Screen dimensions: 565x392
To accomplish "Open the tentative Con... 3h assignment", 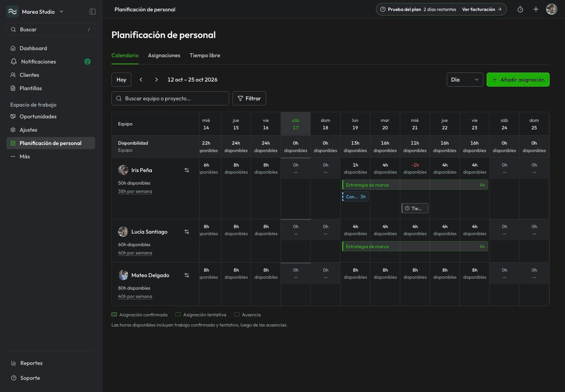I will pyautogui.click(x=355, y=197).
